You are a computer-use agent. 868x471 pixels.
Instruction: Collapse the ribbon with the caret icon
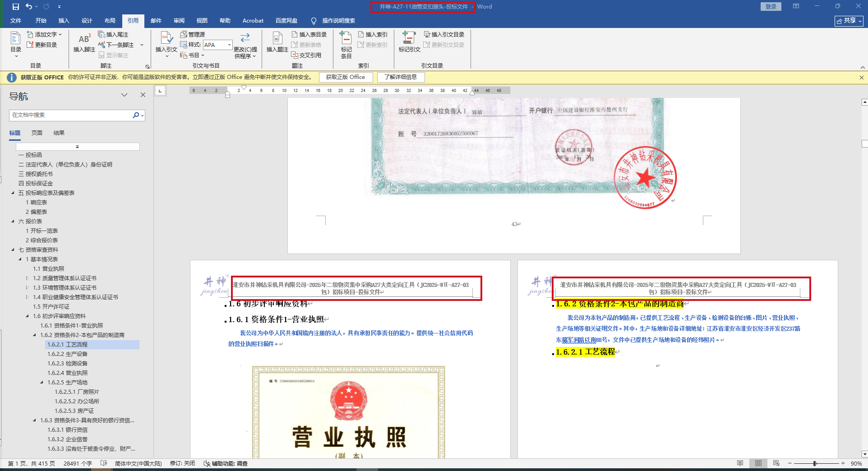point(862,67)
